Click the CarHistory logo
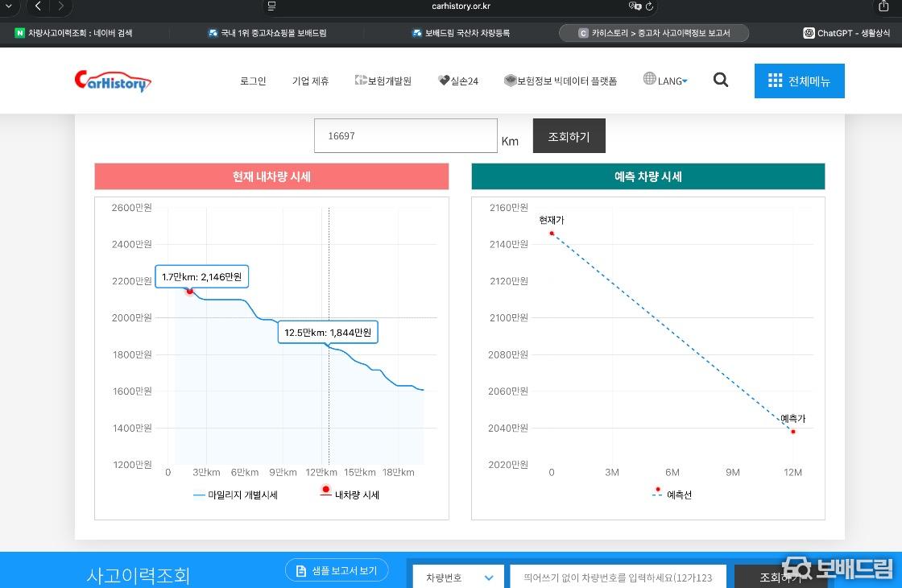Screen dimensions: 902x588 point(113,81)
